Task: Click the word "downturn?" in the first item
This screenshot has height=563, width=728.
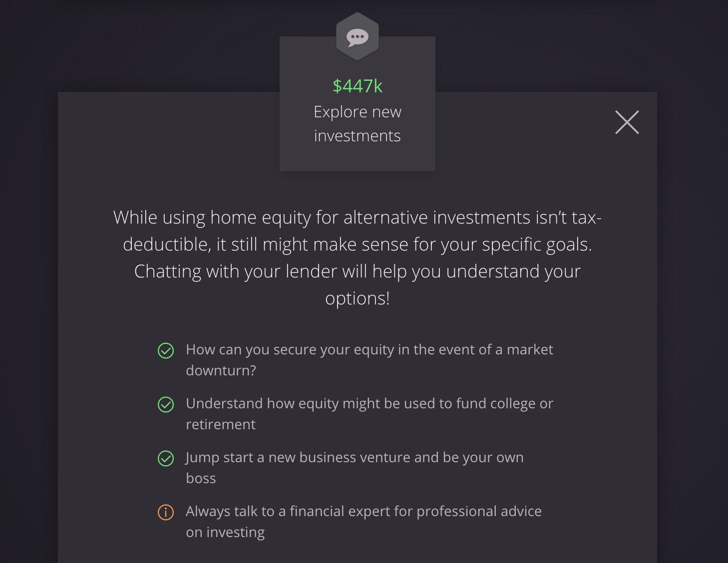Action: coord(221,371)
